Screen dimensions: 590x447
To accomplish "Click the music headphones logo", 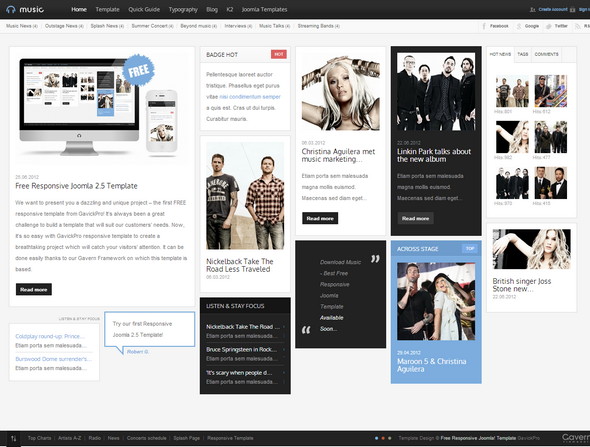I will (25, 9).
